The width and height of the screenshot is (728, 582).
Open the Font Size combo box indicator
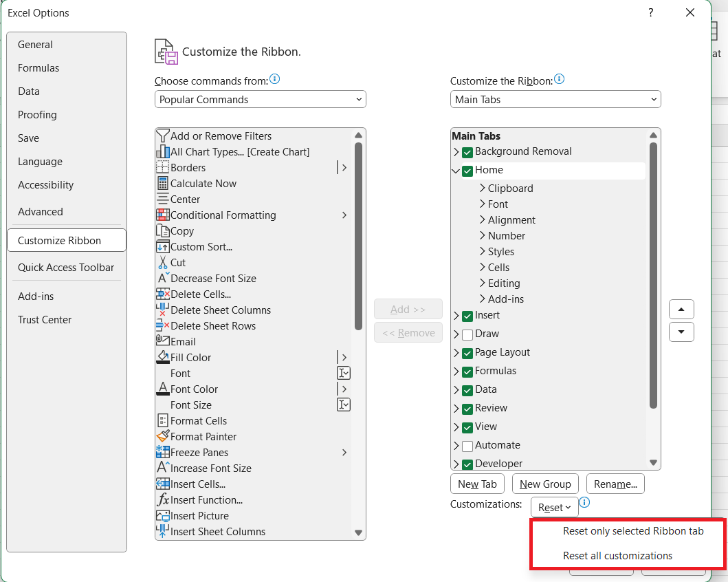[344, 405]
